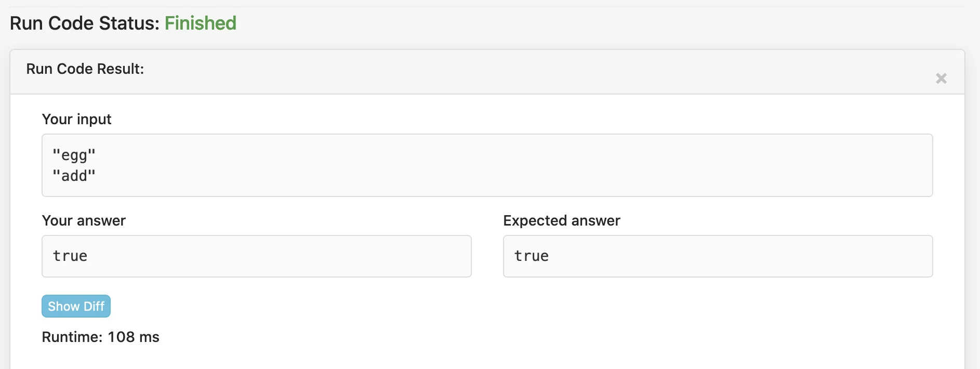Click the Your answer label

tap(84, 220)
